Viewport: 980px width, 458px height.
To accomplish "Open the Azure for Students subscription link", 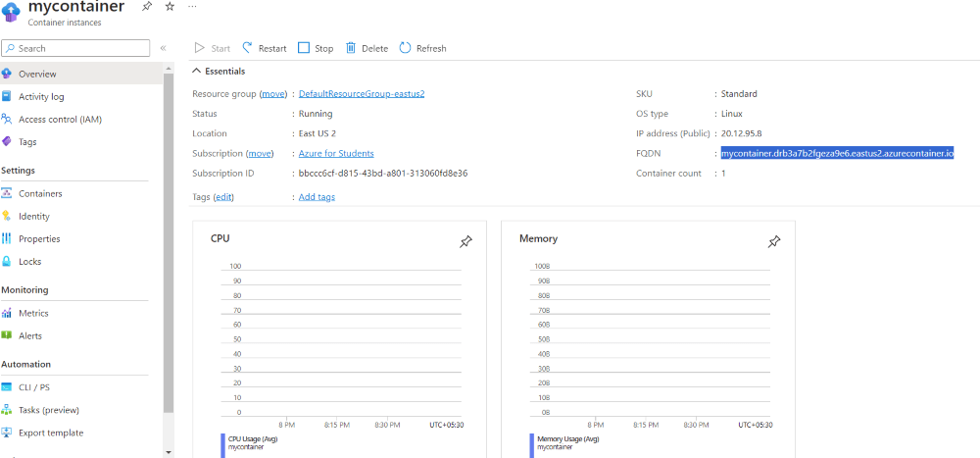I will pos(336,153).
